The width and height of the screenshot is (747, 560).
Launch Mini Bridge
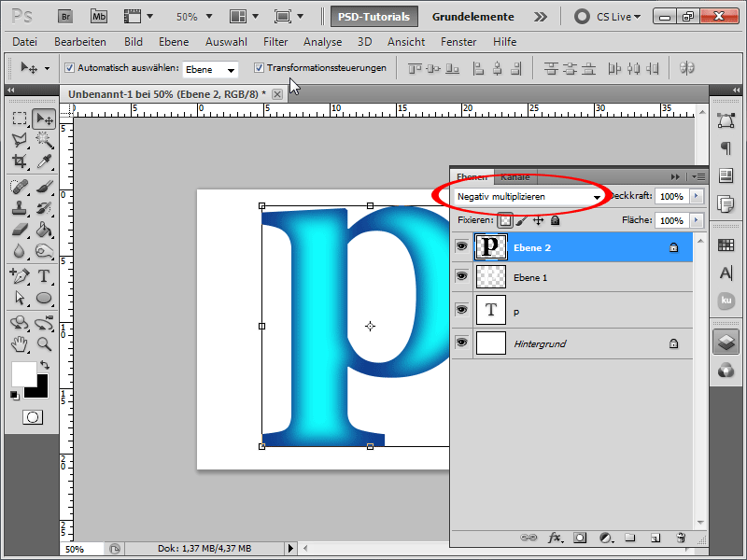99,17
